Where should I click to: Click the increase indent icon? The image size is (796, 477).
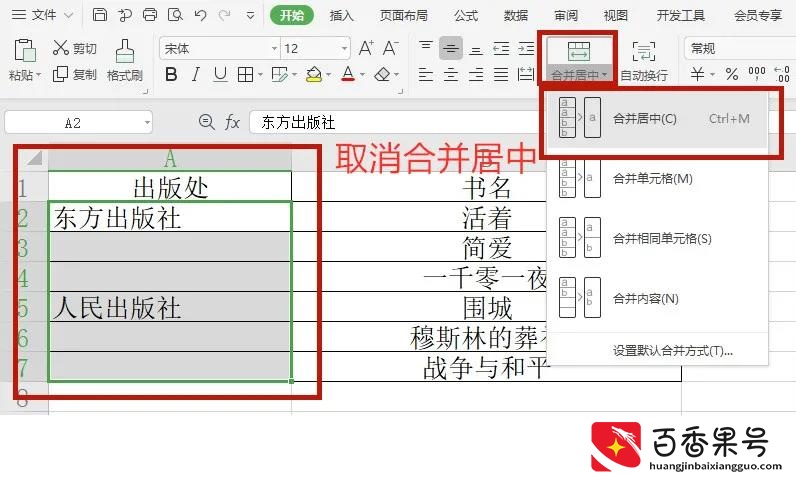[x=526, y=49]
